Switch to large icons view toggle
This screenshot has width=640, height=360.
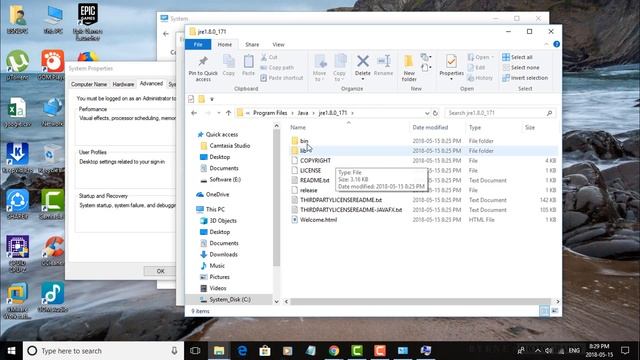[x=555, y=311]
